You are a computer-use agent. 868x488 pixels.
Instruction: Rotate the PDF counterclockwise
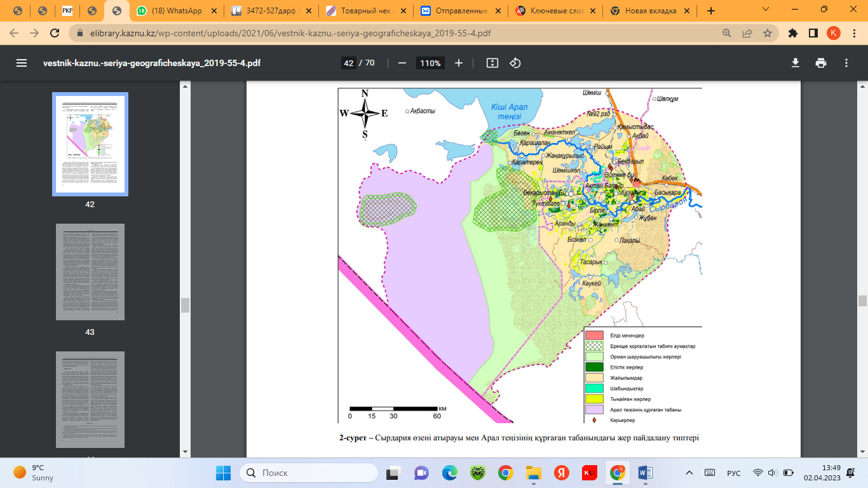(515, 63)
